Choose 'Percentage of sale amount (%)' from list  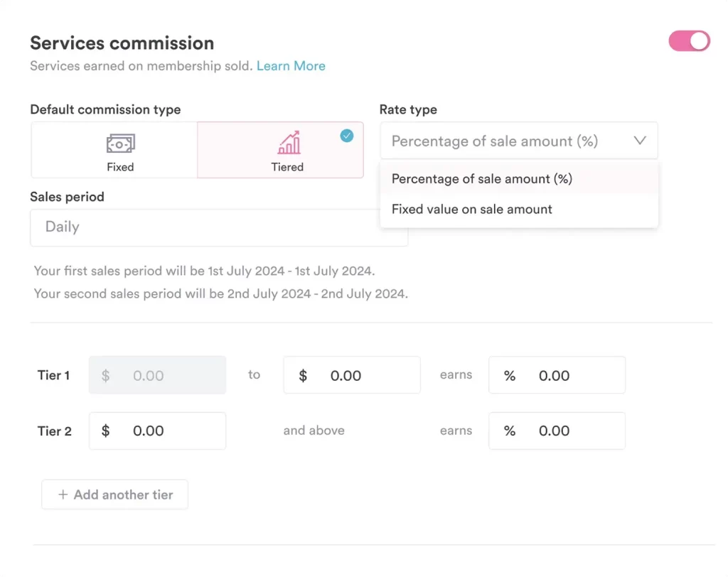coord(482,179)
